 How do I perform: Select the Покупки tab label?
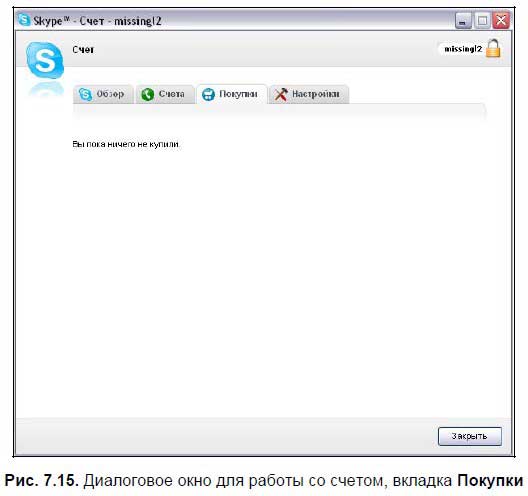(238, 94)
